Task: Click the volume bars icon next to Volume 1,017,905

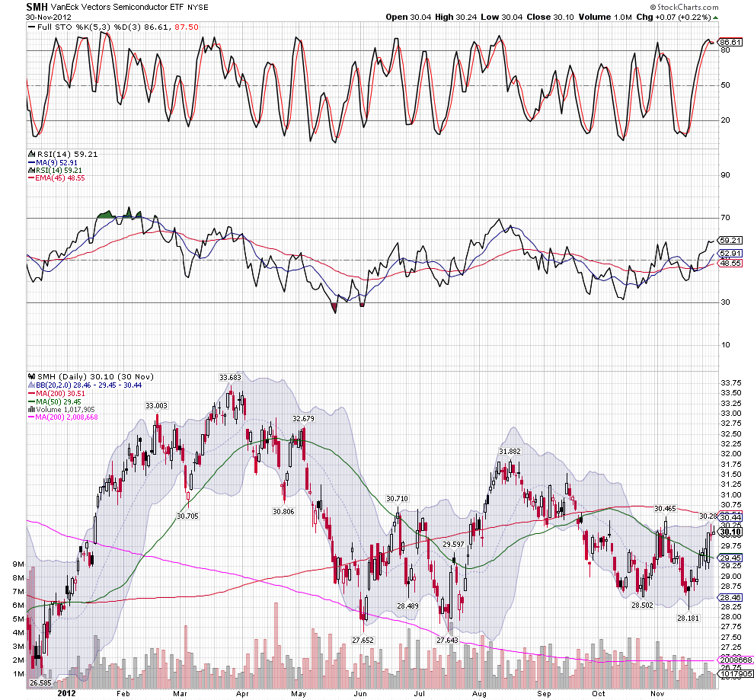Action: tap(30, 409)
